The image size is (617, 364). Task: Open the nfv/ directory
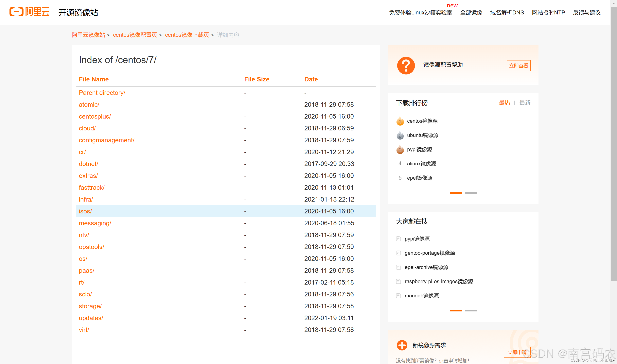pos(84,235)
